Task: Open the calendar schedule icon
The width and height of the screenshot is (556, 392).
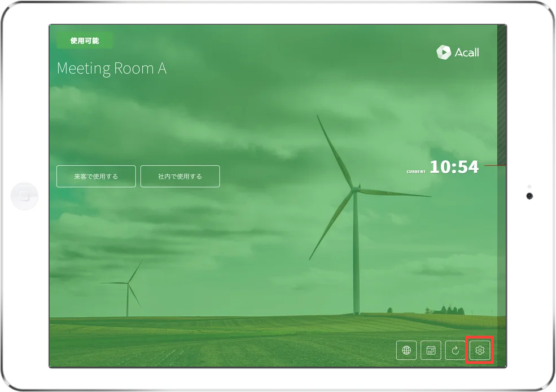Action: [x=431, y=350]
